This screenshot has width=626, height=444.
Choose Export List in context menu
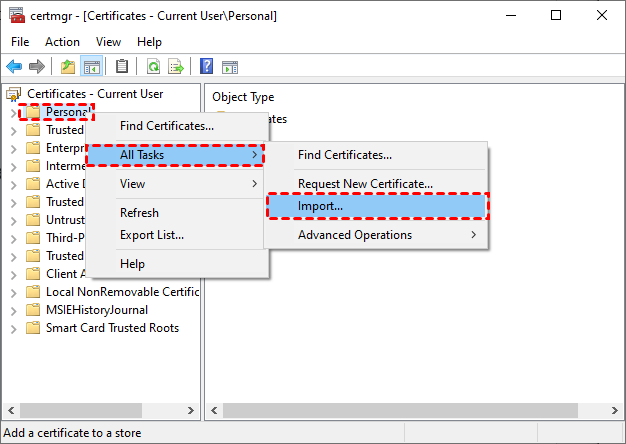[177, 235]
